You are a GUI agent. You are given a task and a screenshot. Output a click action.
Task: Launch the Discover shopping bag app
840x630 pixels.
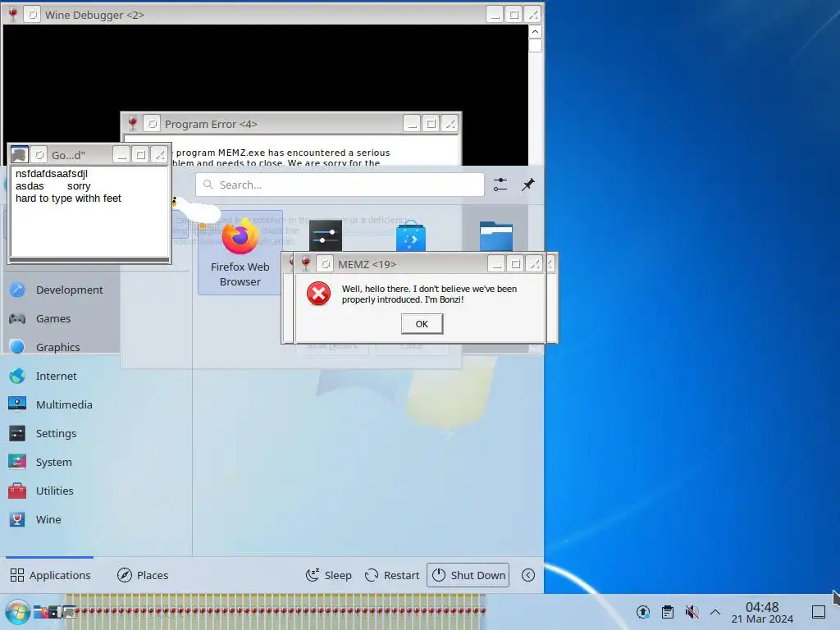tap(411, 236)
